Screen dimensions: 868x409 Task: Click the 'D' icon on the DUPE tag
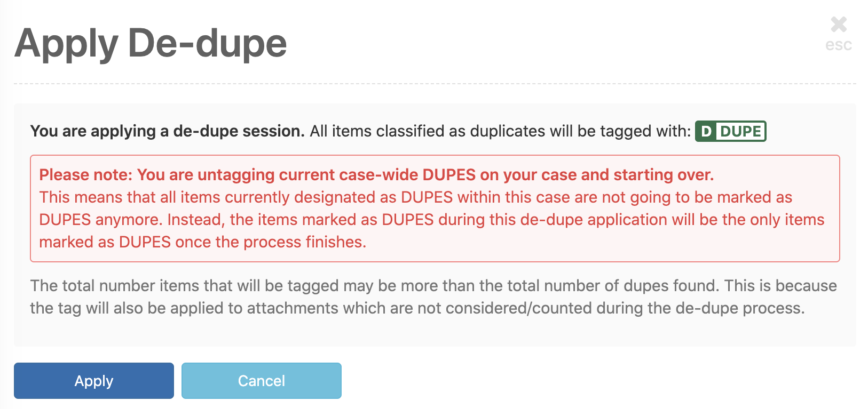tap(706, 131)
